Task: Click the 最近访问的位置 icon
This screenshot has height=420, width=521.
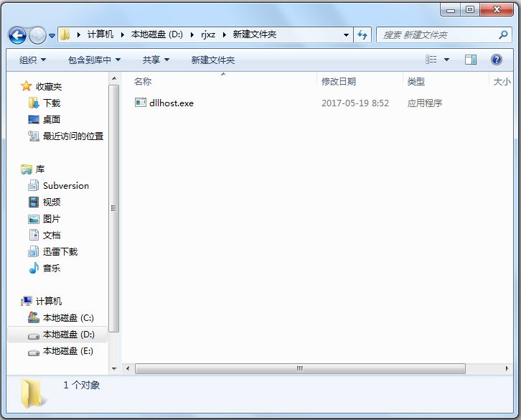Action: click(34, 136)
